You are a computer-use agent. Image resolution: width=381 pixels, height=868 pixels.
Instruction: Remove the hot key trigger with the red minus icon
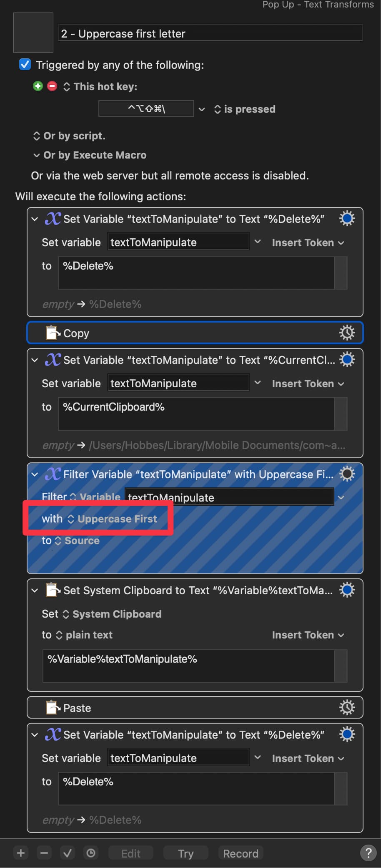pos(52,86)
